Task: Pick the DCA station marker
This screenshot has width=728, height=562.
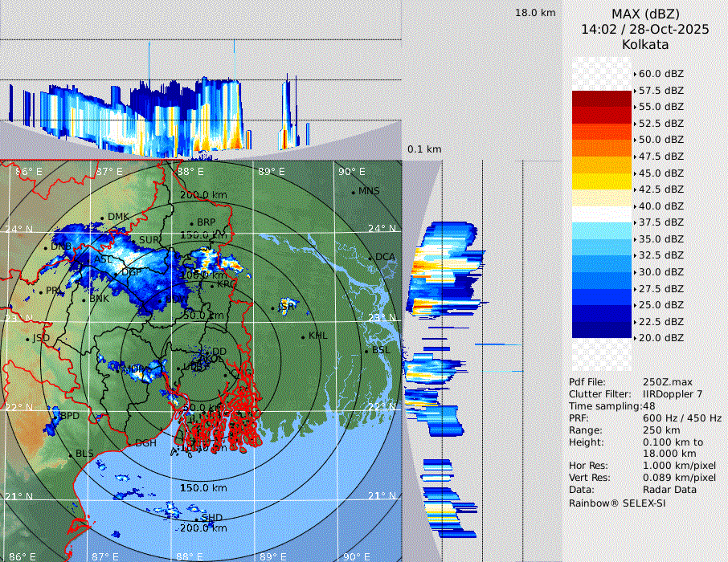Action: coord(370,258)
